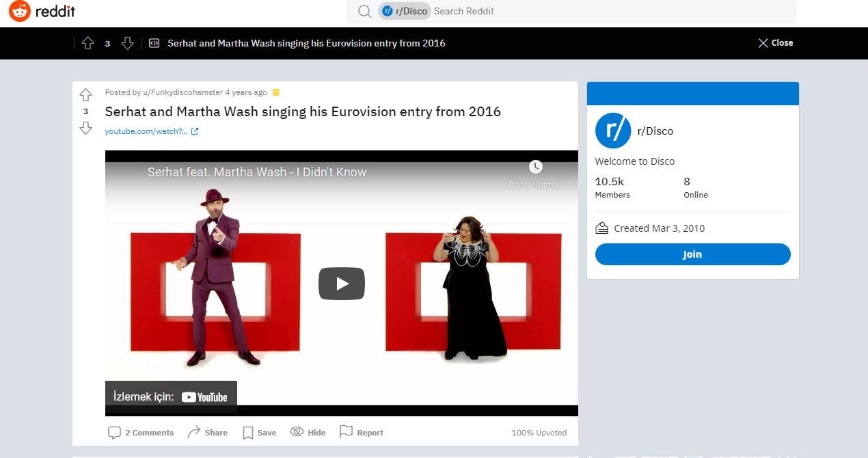Downvote in the black header bar
Screen dimensions: 868x458
click(127, 43)
